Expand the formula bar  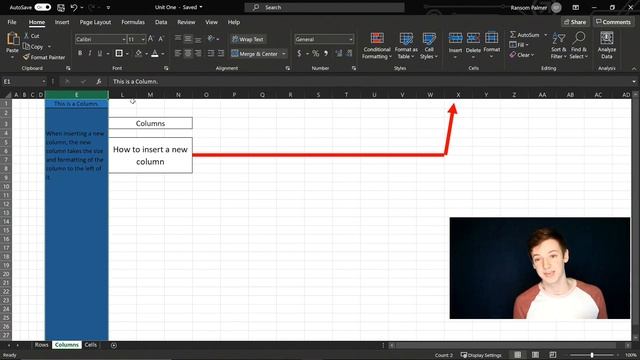pyautogui.click(x=634, y=82)
